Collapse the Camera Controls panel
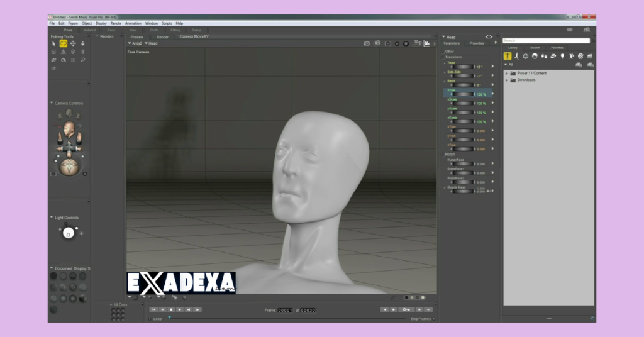Image resolution: width=644 pixels, height=337 pixels. (x=52, y=103)
